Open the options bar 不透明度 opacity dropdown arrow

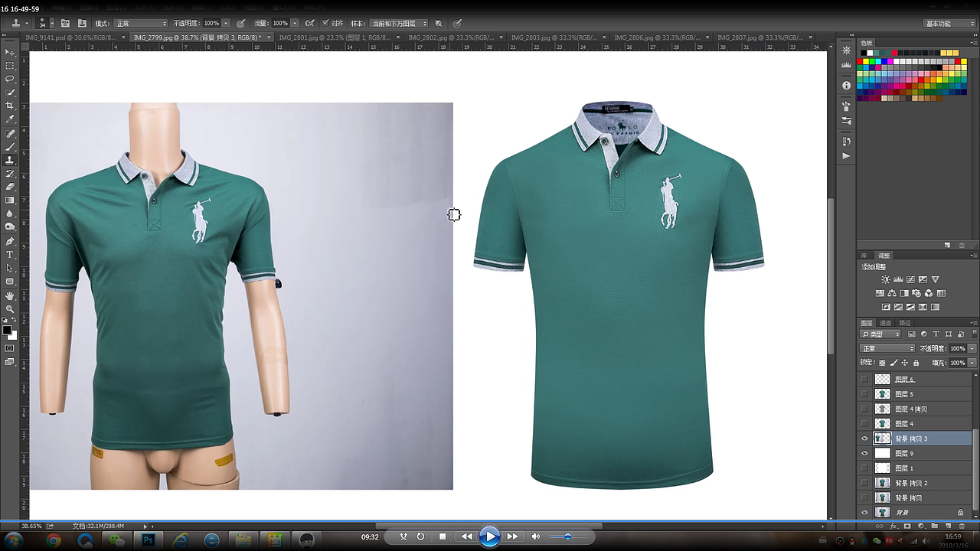tap(226, 24)
